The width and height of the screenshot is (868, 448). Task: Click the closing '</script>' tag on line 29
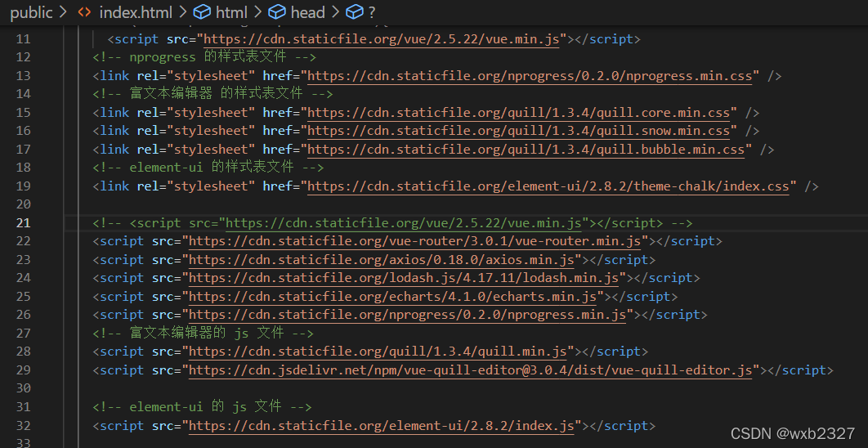pos(797,370)
